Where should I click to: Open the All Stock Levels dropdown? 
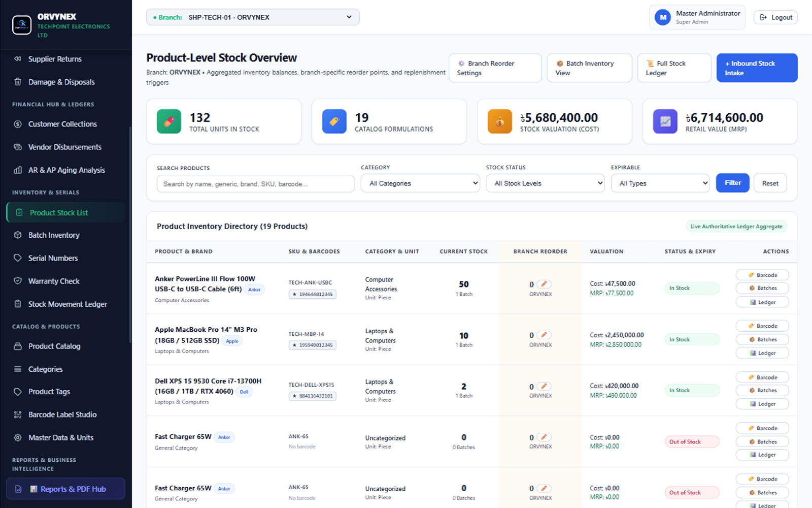pos(546,183)
